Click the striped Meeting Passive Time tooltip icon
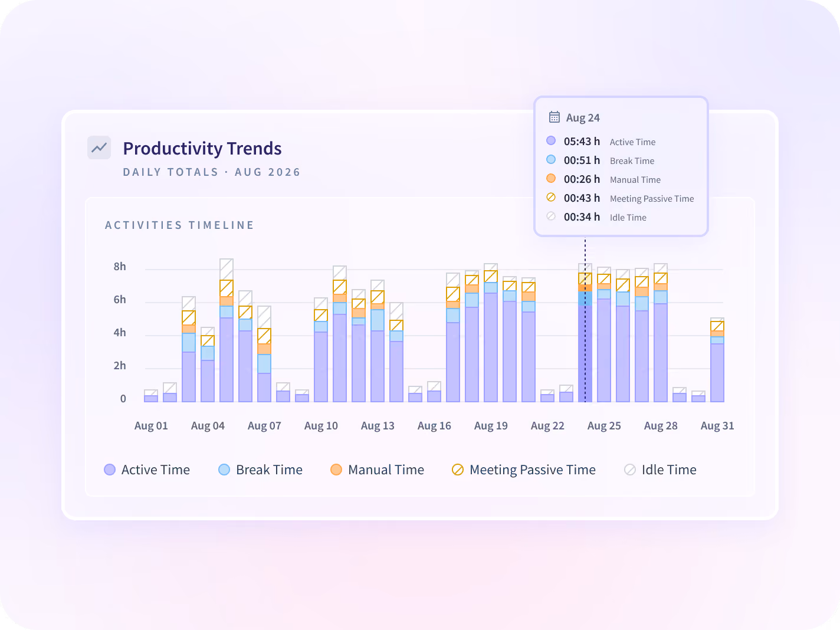The image size is (840, 630). pyautogui.click(x=551, y=197)
